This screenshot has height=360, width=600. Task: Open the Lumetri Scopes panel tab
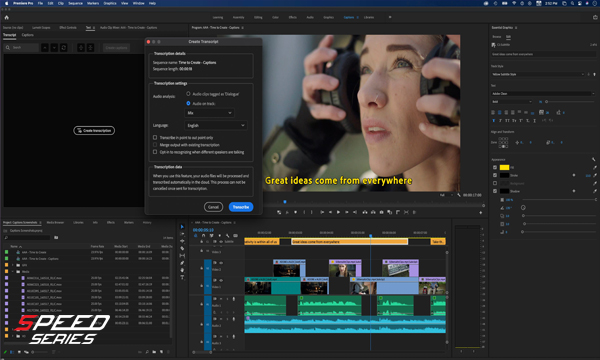(x=41, y=28)
